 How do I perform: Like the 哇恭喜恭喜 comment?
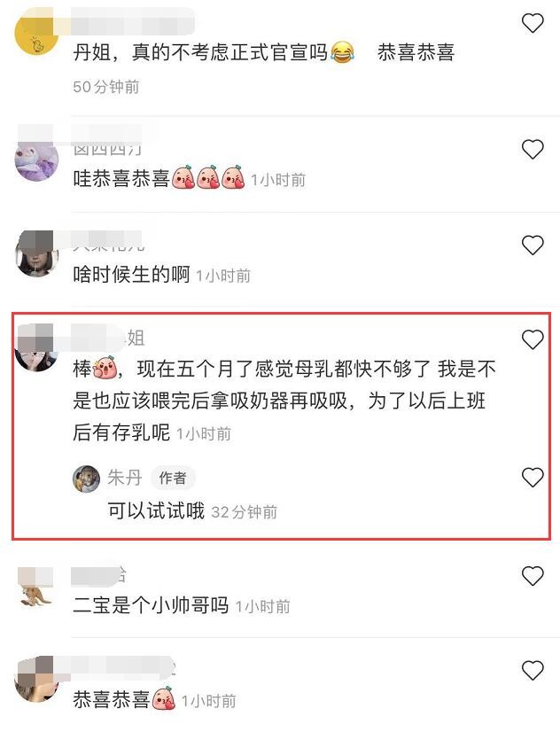click(533, 149)
